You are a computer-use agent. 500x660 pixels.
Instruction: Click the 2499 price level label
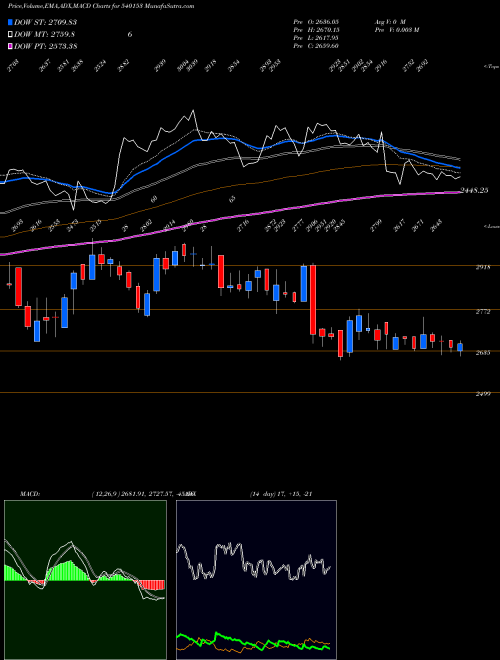point(482,394)
